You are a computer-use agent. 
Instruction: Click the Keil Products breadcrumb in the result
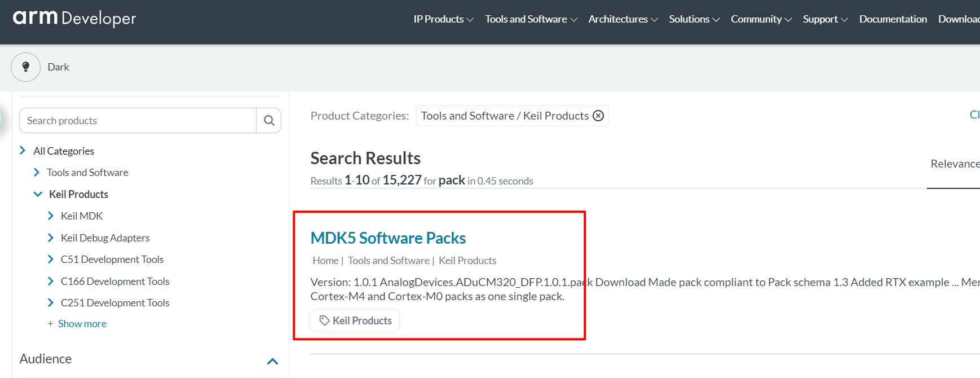click(x=467, y=261)
